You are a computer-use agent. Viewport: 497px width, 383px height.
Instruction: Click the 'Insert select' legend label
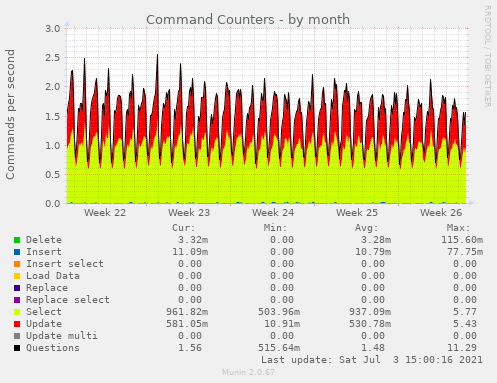(65, 264)
